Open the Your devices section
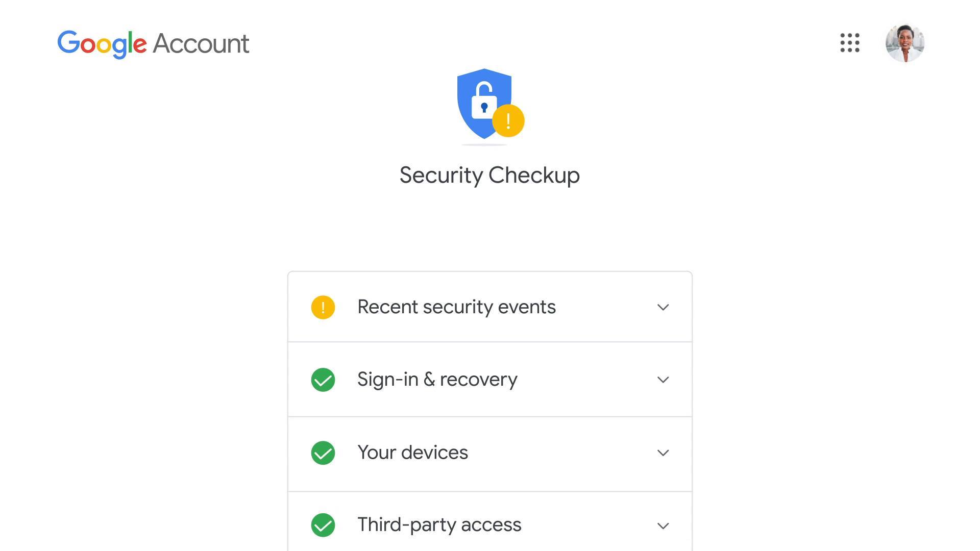 [490, 454]
